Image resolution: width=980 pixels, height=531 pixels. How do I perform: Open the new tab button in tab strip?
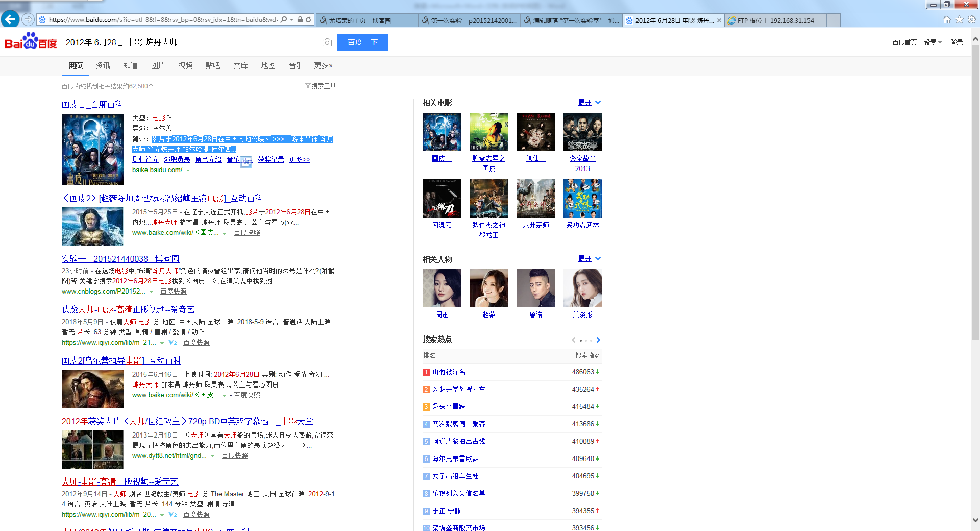834,20
